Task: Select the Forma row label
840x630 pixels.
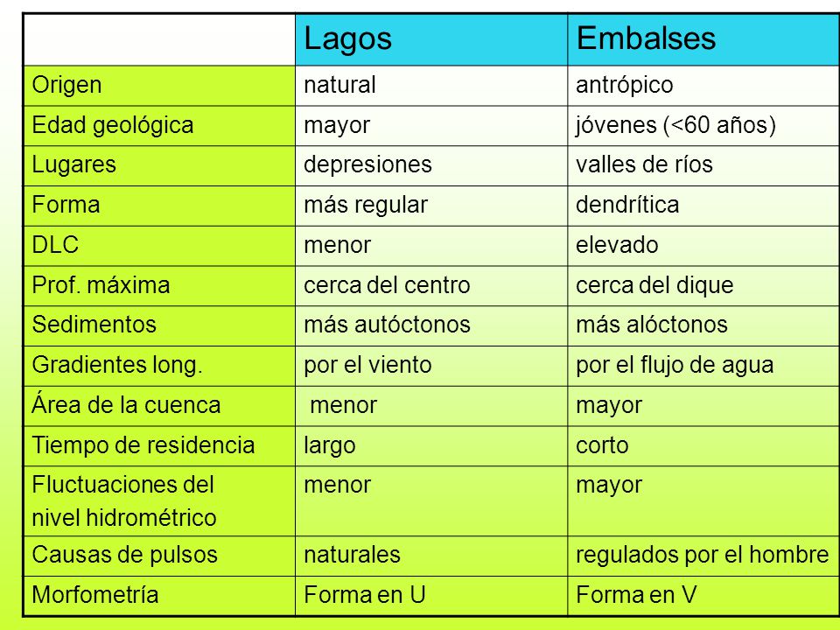Action: click(x=159, y=206)
